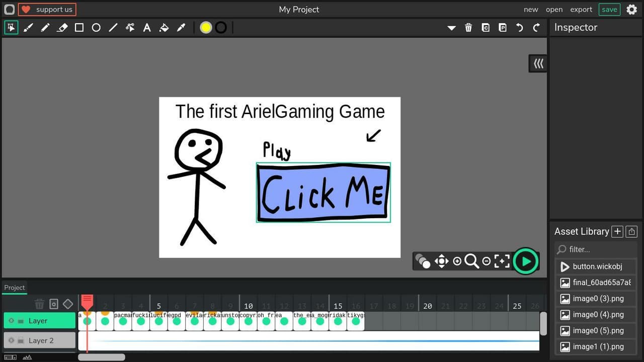Switch to the Project tab
Viewport: 644px width, 362px height.
click(x=15, y=288)
